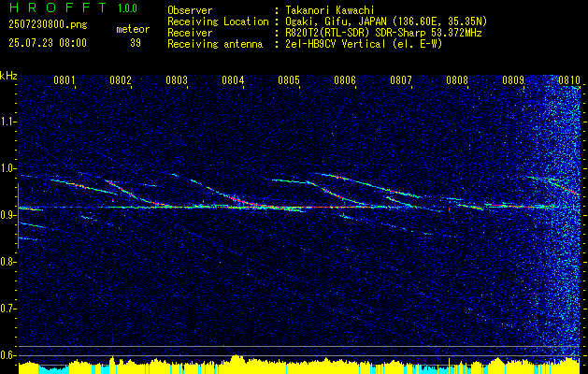Click the meteor label
The image size is (588, 374).
click(x=133, y=29)
